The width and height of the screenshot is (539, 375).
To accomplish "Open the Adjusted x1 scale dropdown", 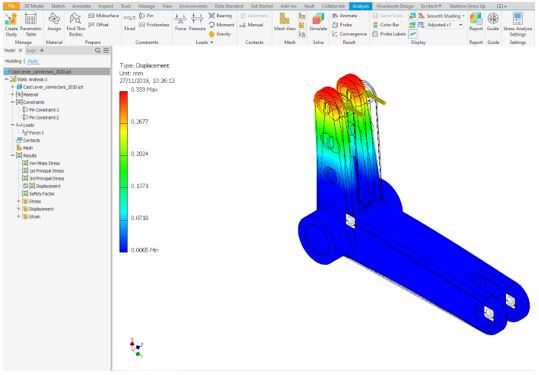I will [461, 25].
